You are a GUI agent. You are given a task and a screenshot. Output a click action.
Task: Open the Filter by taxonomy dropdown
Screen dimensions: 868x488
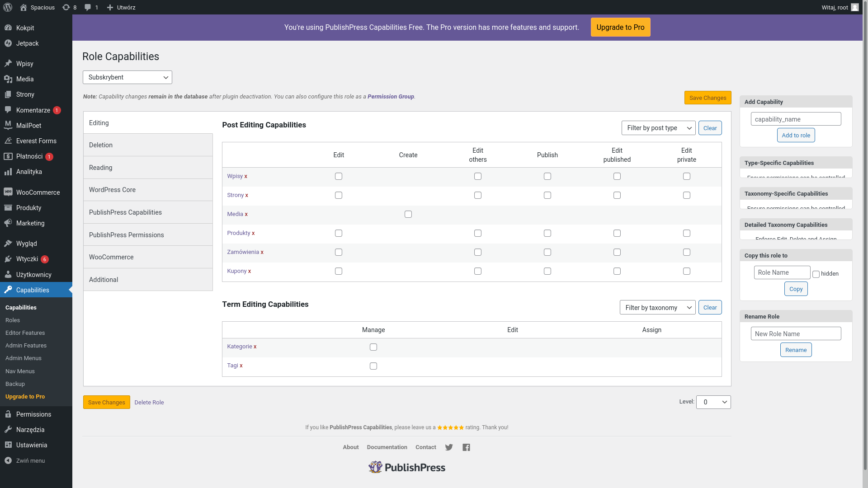658,308
